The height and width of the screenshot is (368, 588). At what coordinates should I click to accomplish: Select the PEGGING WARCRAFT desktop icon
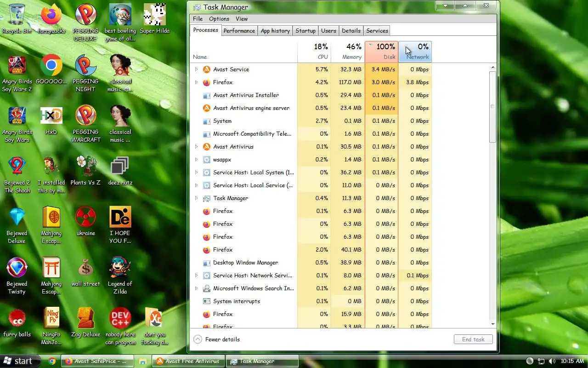tap(86, 124)
